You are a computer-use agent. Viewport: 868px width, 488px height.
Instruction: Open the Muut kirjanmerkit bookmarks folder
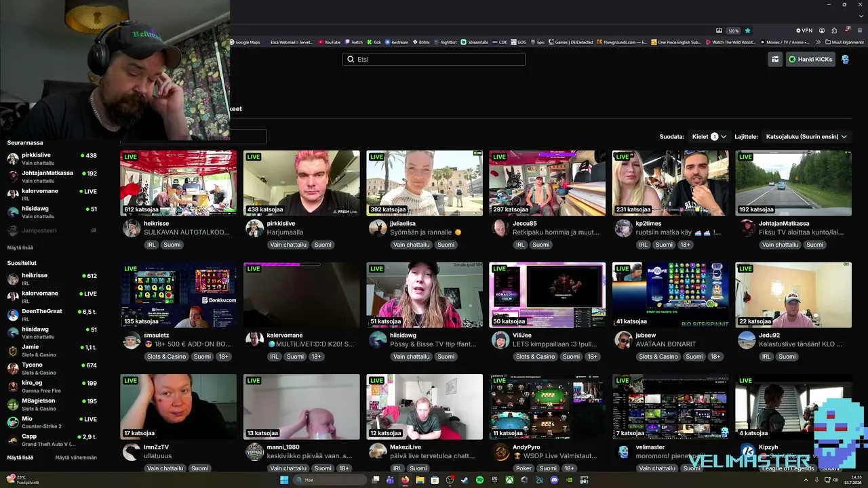(x=844, y=42)
